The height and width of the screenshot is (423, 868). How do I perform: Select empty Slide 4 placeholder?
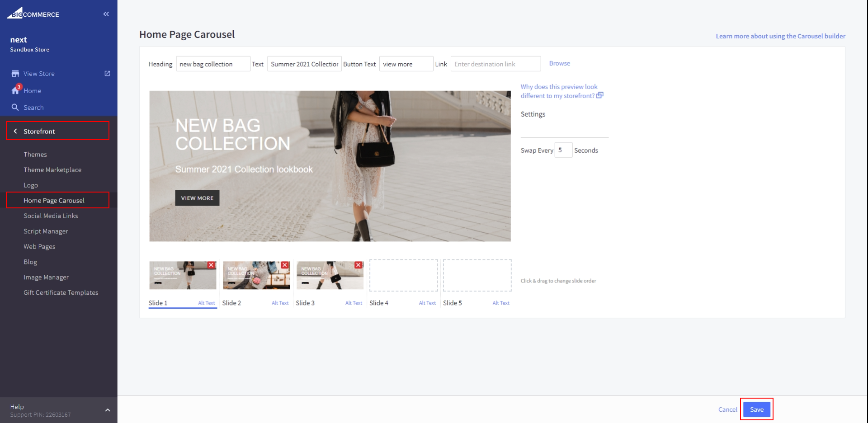pyautogui.click(x=403, y=275)
